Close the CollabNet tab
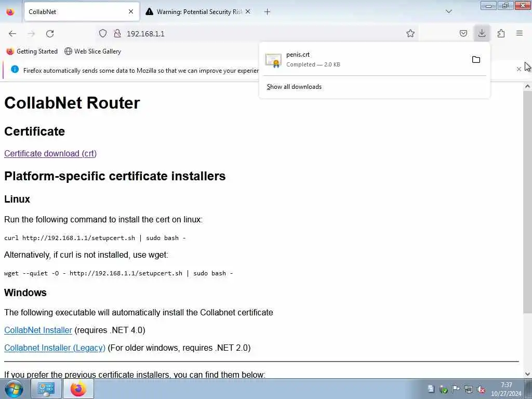 [x=131, y=12]
